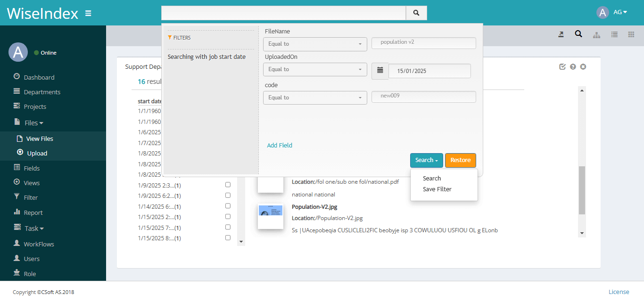This screenshot has height=302, width=644.
Task: Click the help question-mark icon
Action: (572, 66)
